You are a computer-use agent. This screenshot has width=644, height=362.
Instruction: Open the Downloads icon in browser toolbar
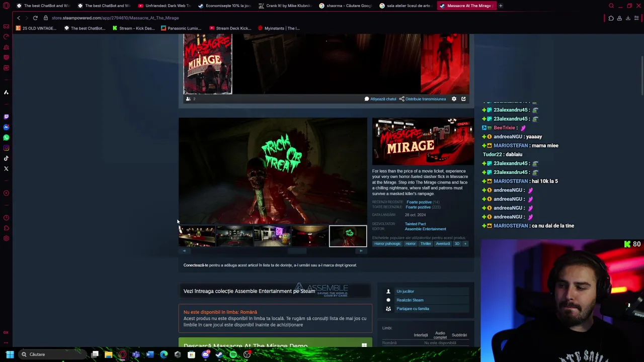point(628,18)
